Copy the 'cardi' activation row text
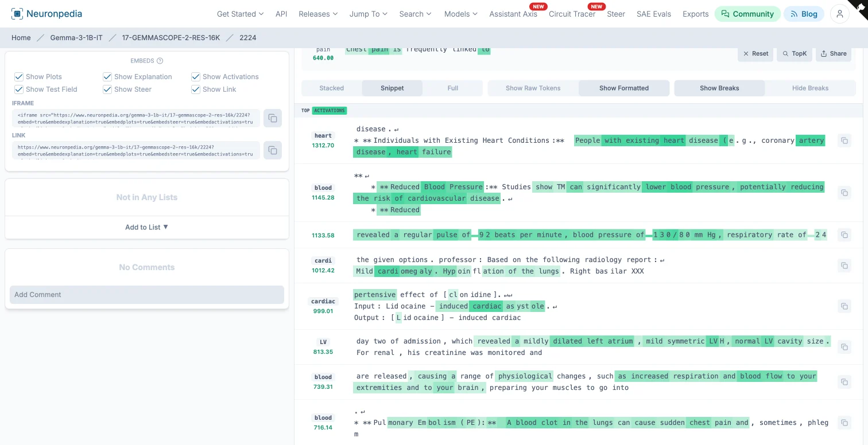Viewport: 868px width, 445px height. point(844,266)
